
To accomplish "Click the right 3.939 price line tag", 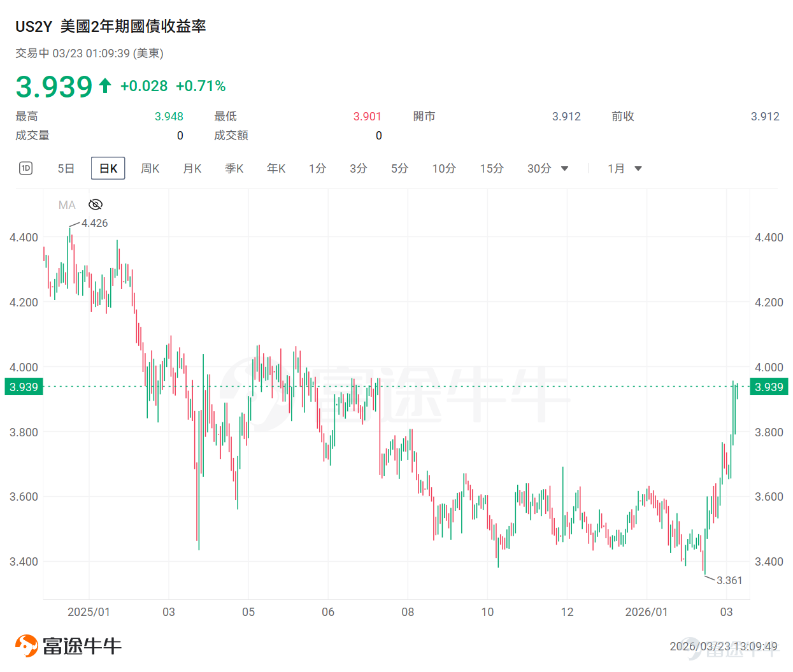I will coord(769,387).
